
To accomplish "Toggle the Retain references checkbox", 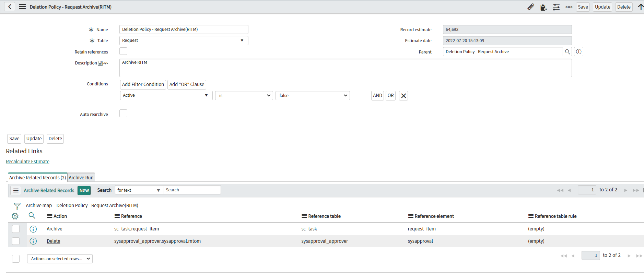I will pos(123,51).
